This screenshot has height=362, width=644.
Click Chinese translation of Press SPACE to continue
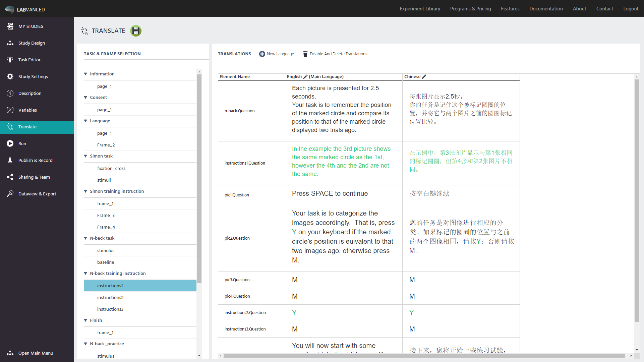429,194
